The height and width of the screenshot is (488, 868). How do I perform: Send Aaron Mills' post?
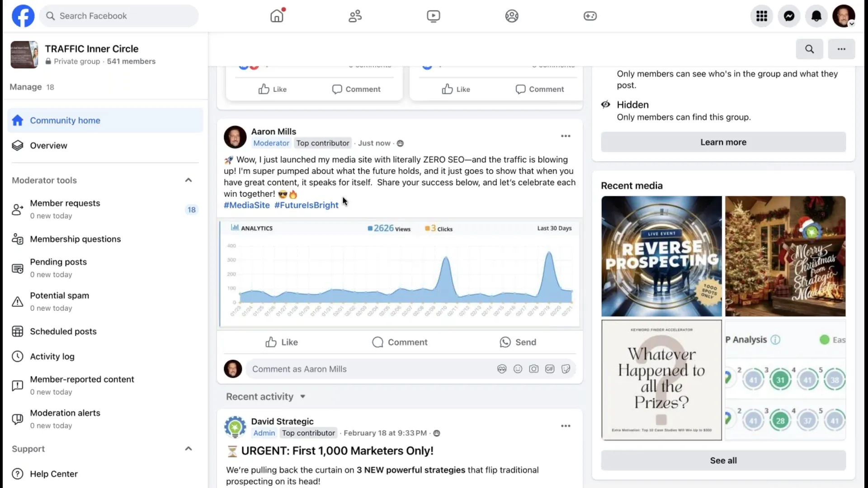(x=518, y=343)
